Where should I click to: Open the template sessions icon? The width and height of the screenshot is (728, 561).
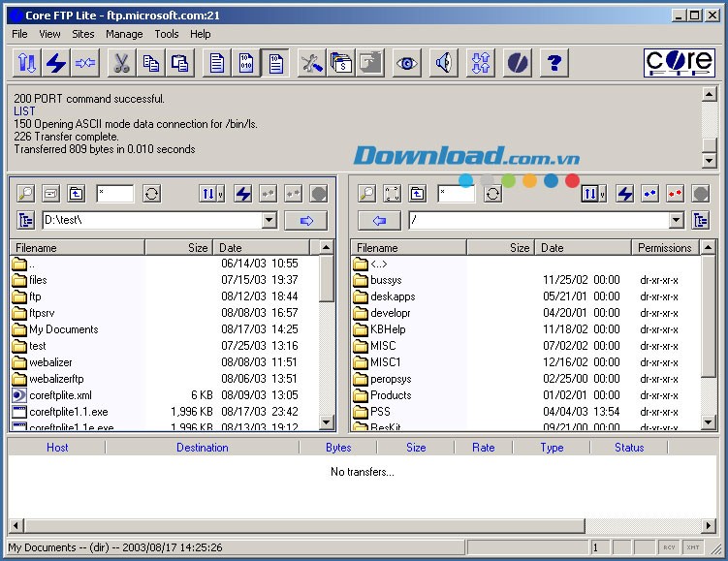point(341,63)
